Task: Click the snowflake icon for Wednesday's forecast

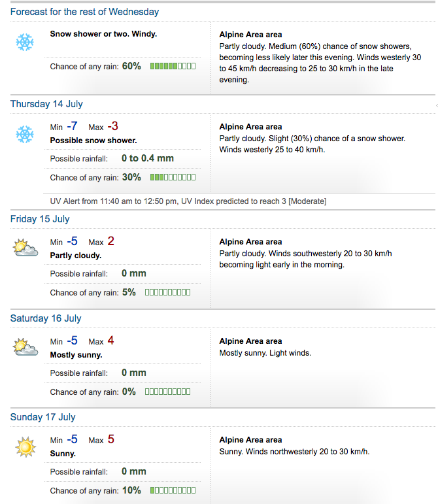Action: 25,42
